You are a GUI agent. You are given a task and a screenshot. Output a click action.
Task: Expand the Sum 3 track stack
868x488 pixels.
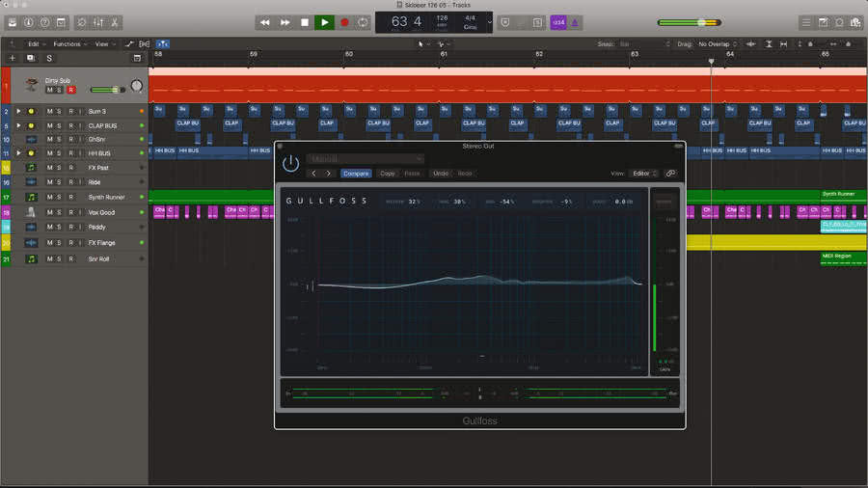pos(19,111)
